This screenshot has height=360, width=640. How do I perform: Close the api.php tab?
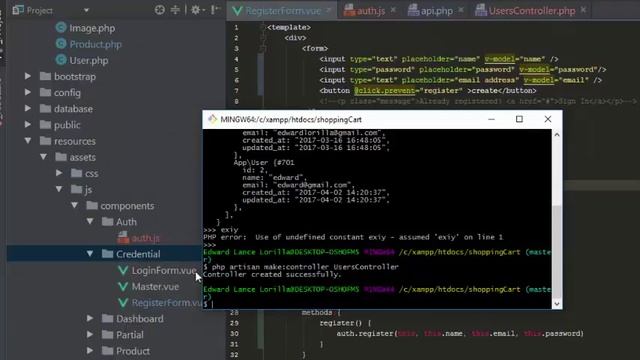[461, 10]
